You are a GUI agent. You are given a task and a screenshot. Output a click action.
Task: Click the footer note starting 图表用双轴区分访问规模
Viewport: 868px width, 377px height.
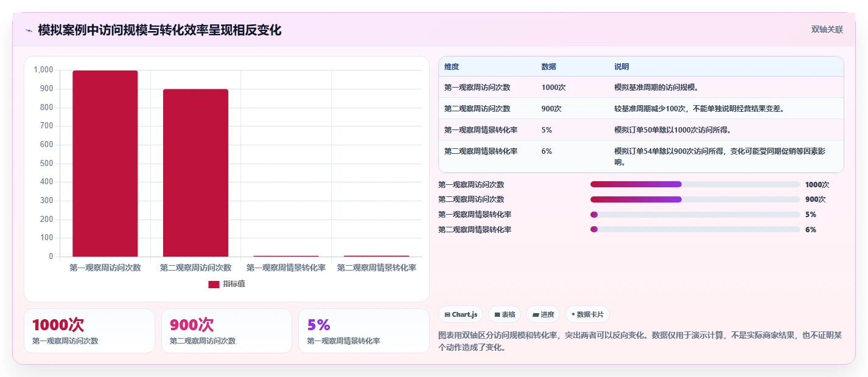[x=640, y=342]
